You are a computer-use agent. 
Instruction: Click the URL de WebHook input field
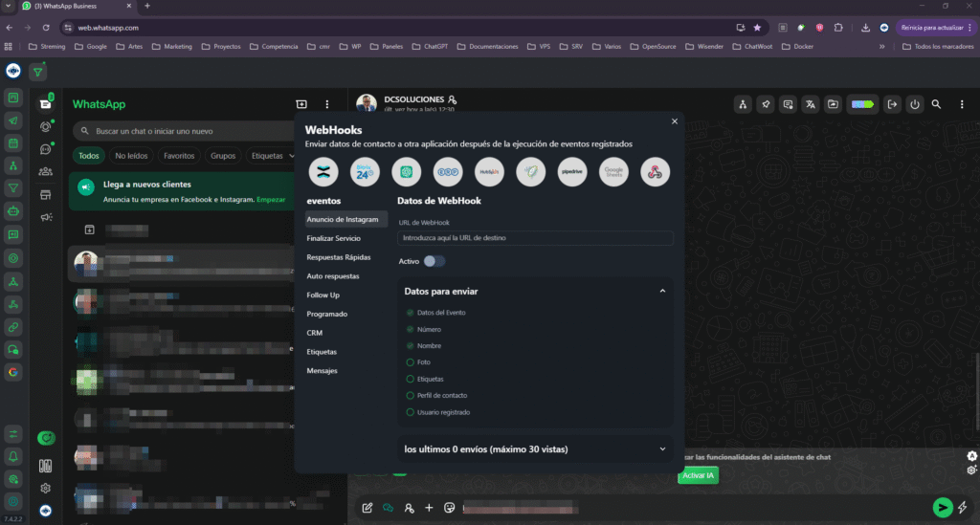(x=535, y=238)
